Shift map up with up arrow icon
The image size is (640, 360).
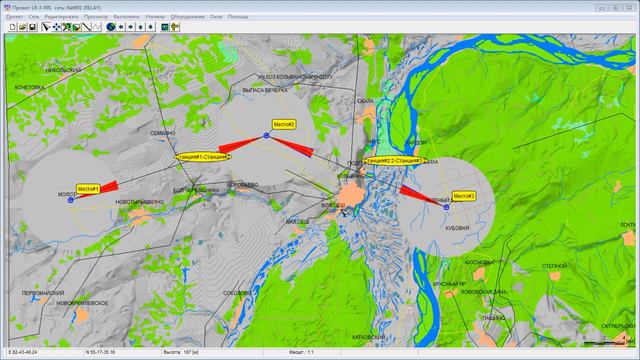(141, 27)
